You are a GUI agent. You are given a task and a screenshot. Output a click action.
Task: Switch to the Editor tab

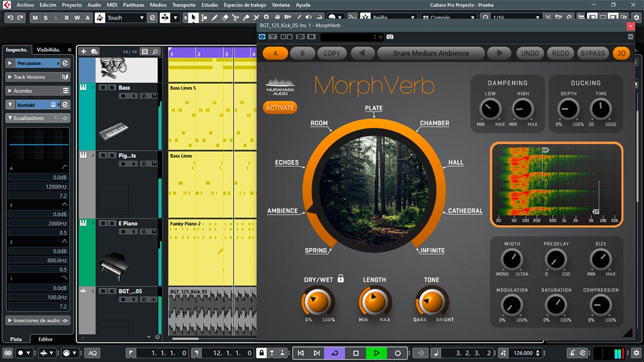pos(46,339)
